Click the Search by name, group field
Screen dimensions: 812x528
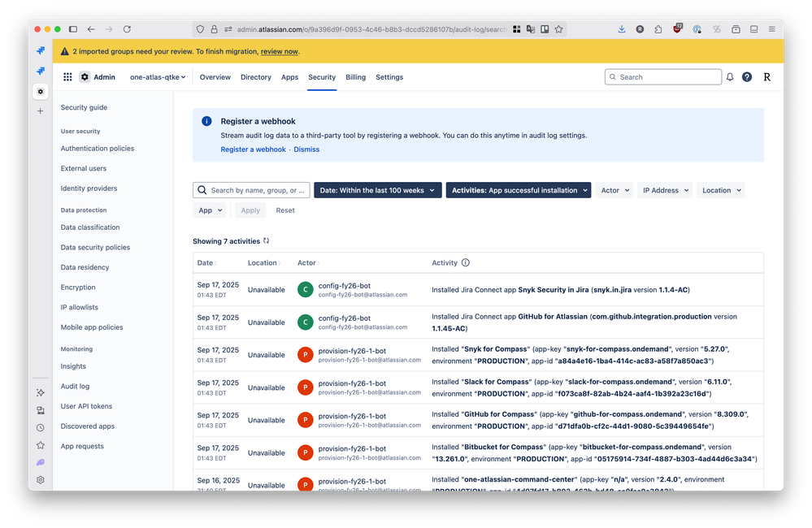point(251,190)
